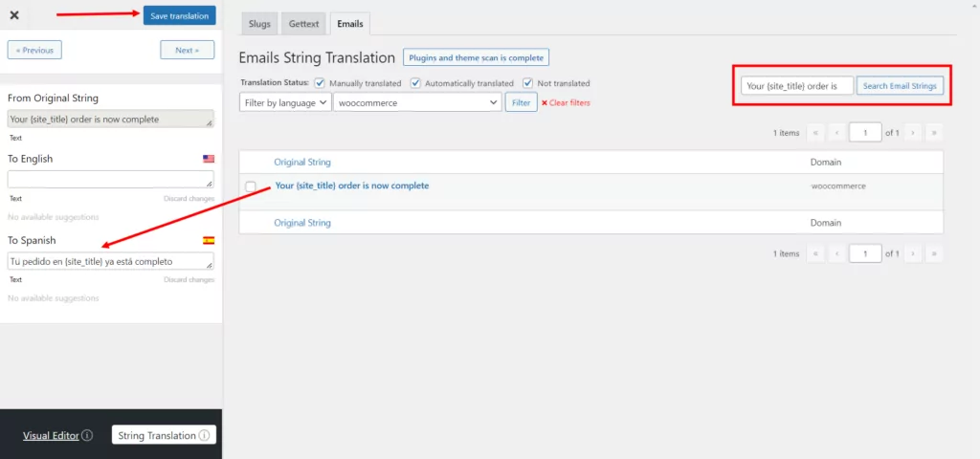
Task: Go to first page with top double-arrow icon
Action: click(815, 133)
